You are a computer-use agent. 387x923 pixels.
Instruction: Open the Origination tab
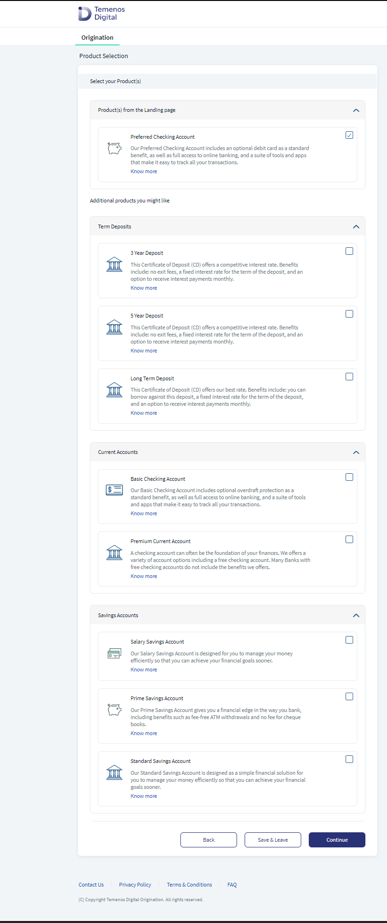97,38
